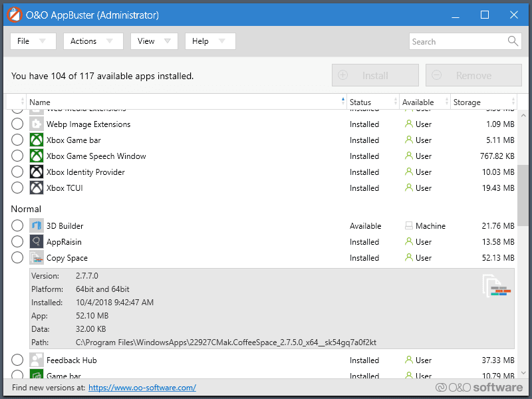Click the user icon in the Webp Image Extensions row
The width and height of the screenshot is (532, 399).
click(409, 124)
